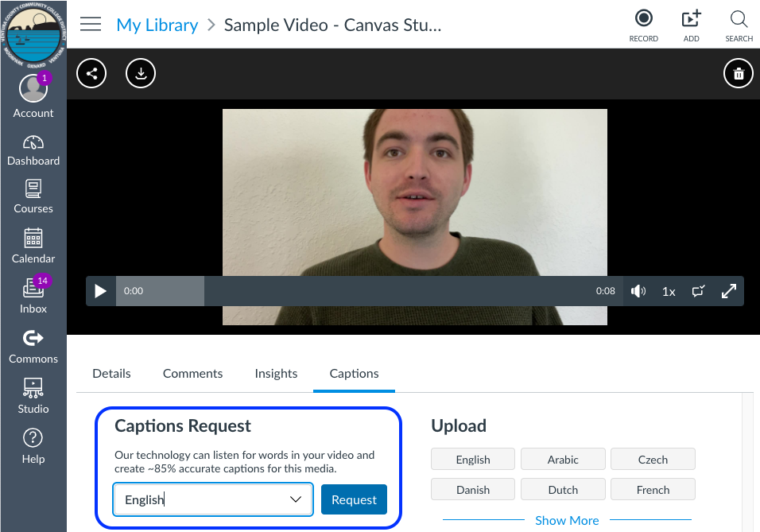Viewport: 760px width, 532px height.
Task: Delete the video with trash icon
Action: 739,73
